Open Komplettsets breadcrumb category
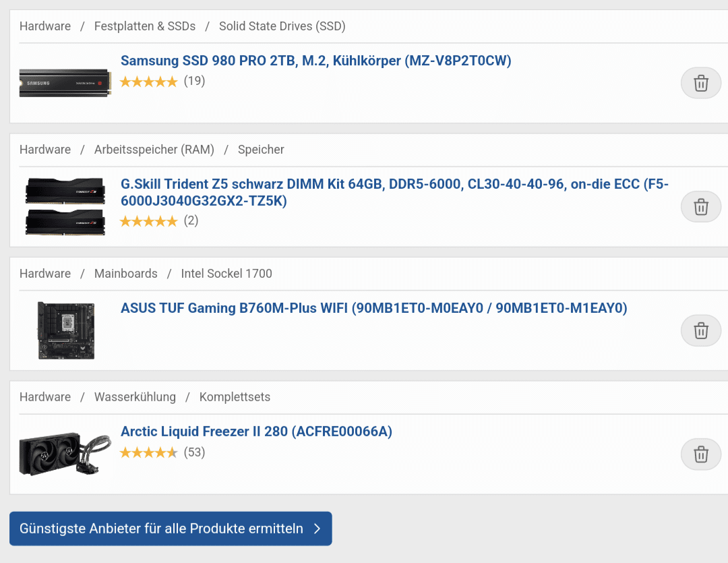 point(235,397)
